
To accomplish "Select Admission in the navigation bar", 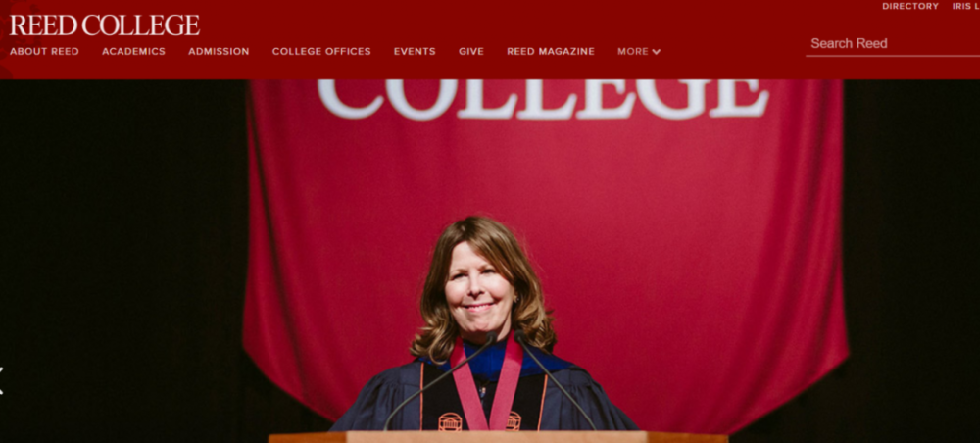I will [x=219, y=52].
